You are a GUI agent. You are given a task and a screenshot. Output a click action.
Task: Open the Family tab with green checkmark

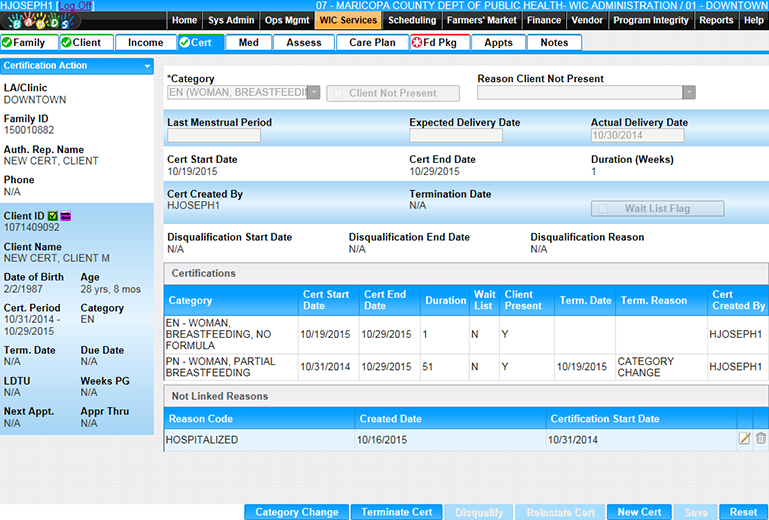(x=29, y=42)
